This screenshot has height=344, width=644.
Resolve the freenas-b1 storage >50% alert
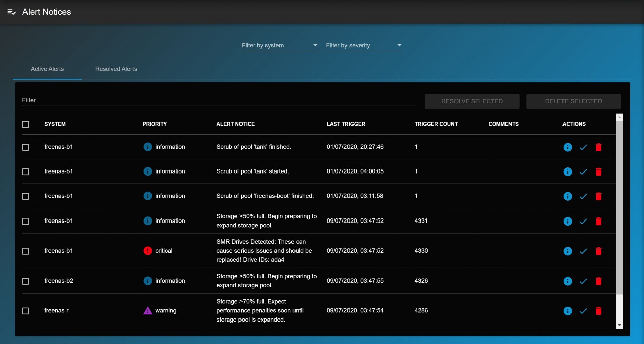pos(583,221)
